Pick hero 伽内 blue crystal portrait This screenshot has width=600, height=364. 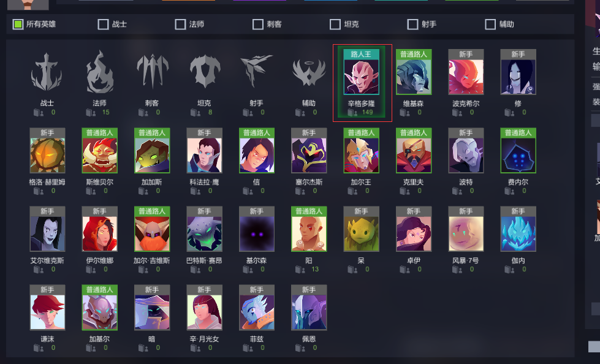click(x=518, y=229)
